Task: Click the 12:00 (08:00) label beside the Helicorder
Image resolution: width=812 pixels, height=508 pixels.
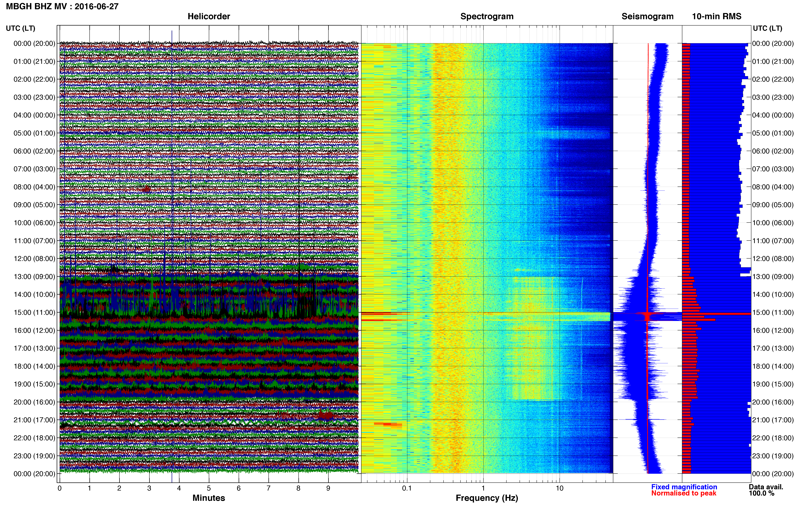Action: tap(34, 259)
